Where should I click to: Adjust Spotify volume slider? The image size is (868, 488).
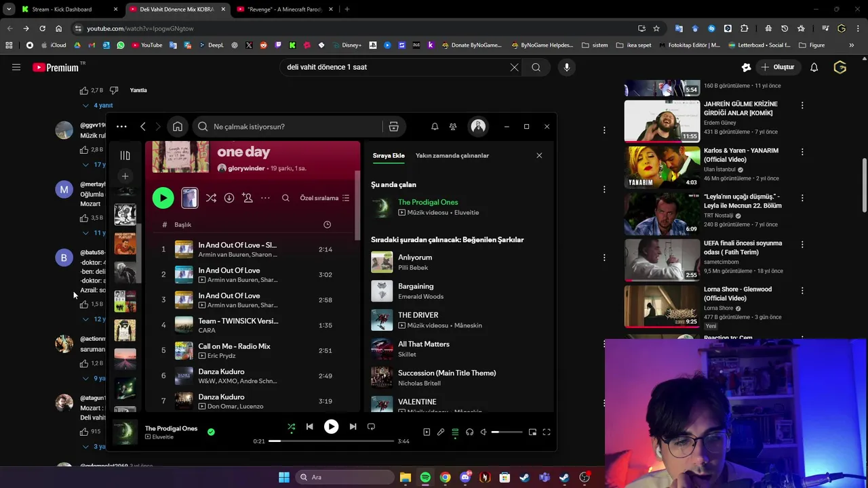[507, 432]
